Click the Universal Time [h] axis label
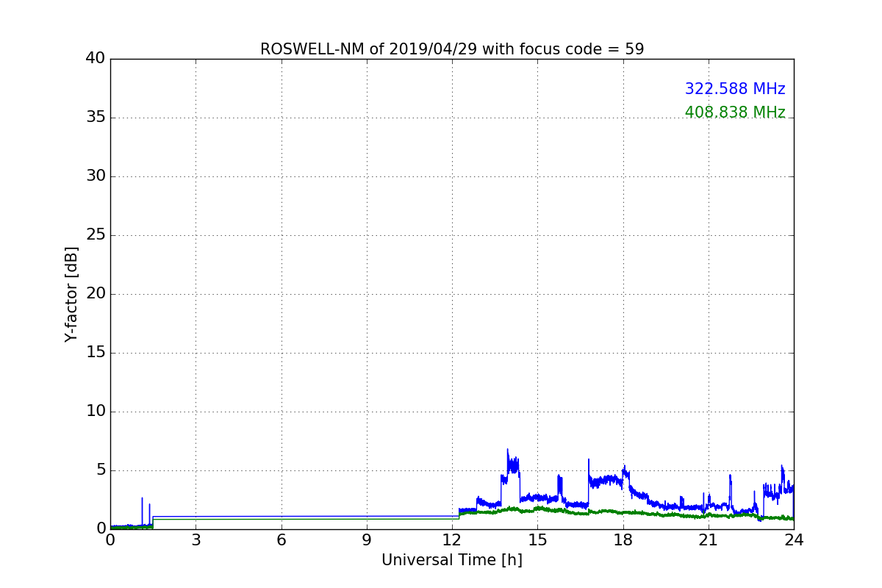The height and width of the screenshot is (588, 882). point(452,560)
